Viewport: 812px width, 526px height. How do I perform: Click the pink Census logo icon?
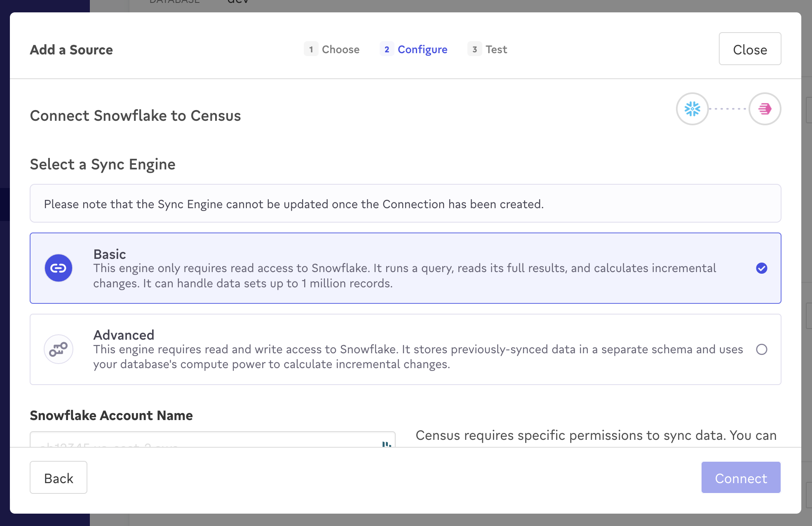tap(765, 109)
